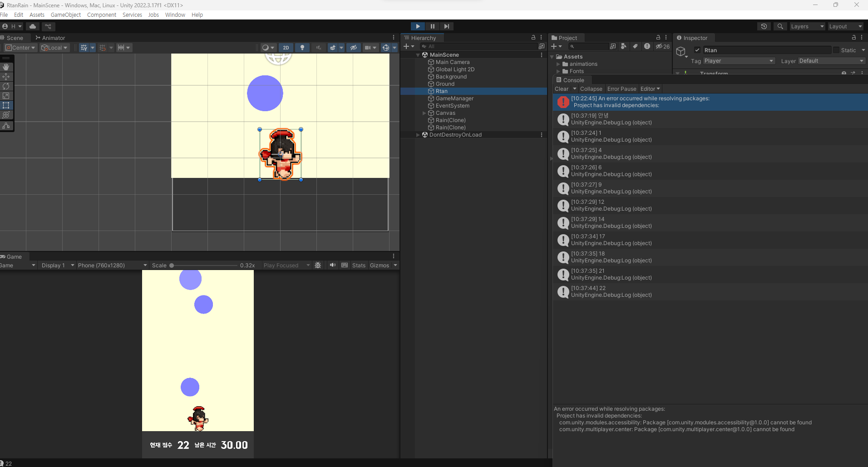
Task: Toggle Console Error Pause button
Action: tap(621, 89)
